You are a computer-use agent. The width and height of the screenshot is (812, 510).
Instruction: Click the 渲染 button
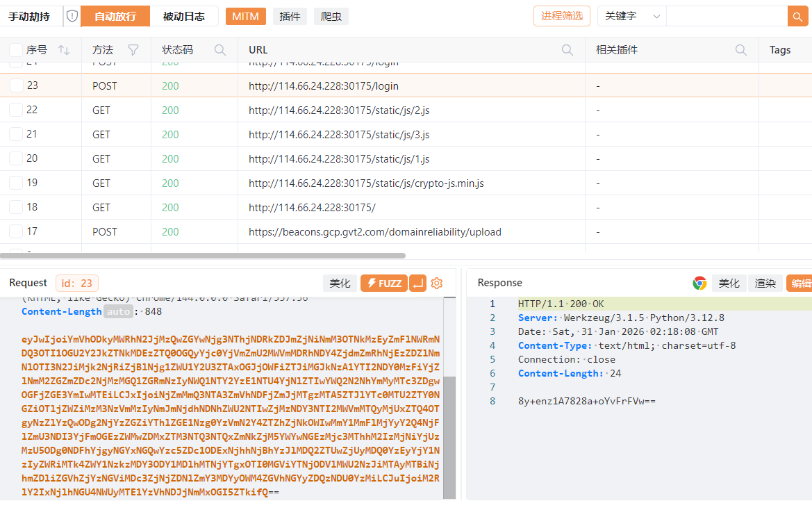pos(765,283)
